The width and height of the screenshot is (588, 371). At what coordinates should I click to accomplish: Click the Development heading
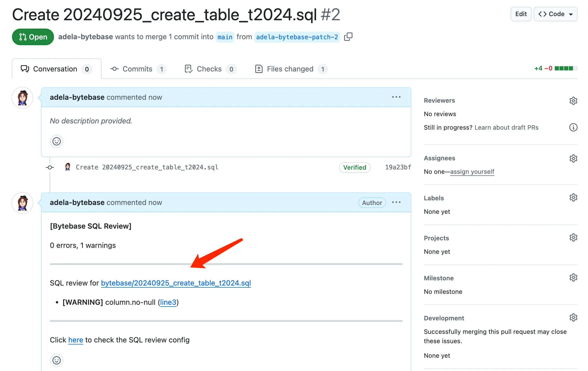pos(444,318)
